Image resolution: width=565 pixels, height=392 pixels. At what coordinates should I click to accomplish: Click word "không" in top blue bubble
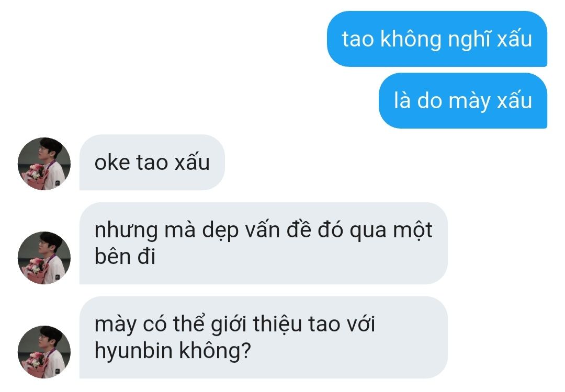coord(411,39)
